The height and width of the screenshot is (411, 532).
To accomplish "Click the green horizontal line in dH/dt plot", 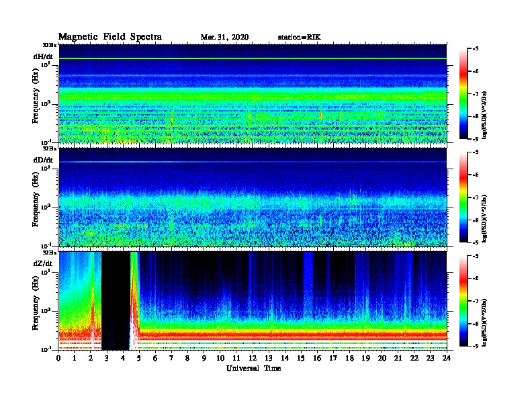I will (253, 58).
